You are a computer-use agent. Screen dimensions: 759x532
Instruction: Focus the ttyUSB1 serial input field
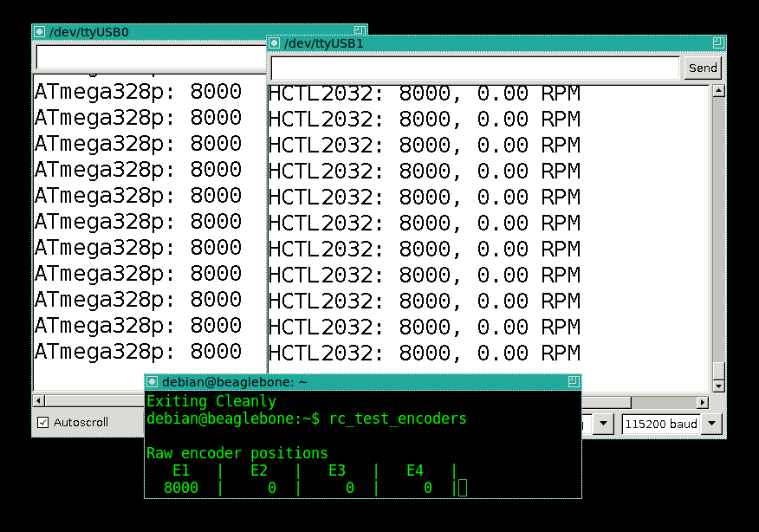coord(476,68)
